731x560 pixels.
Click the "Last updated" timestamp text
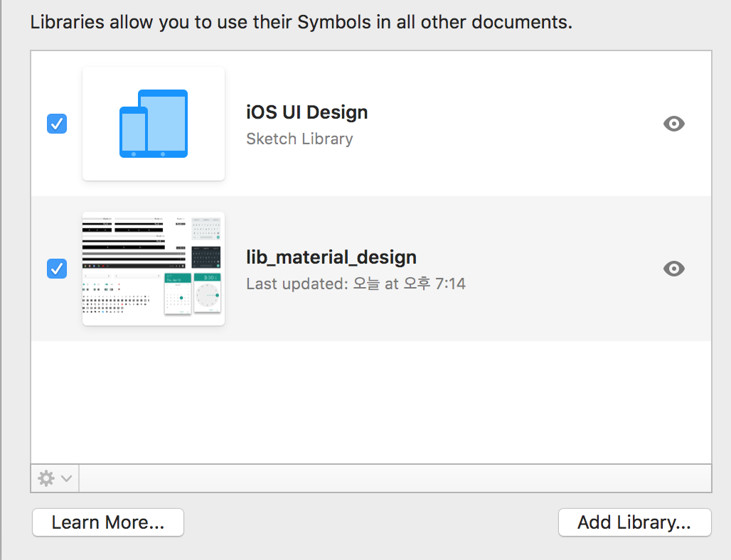(x=356, y=284)
